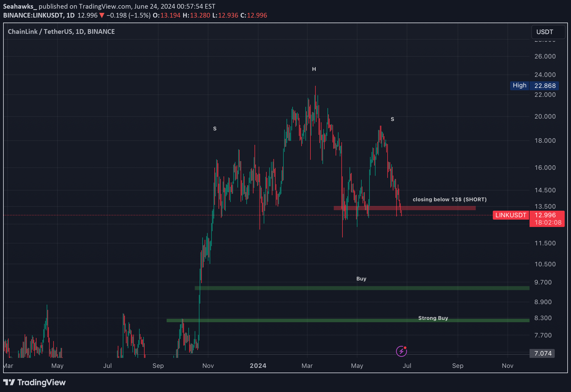The height and width of the screenshot is (392, 571).
Task: Click the 'ChainLink / TetherUS, 1D, BINANCE' title
Action: [61, 32]
